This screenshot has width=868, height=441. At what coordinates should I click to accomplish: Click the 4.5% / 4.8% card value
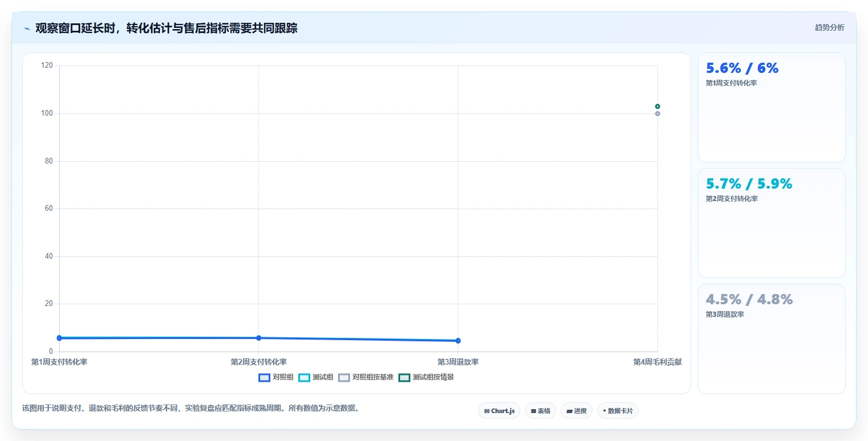(749, 299)
